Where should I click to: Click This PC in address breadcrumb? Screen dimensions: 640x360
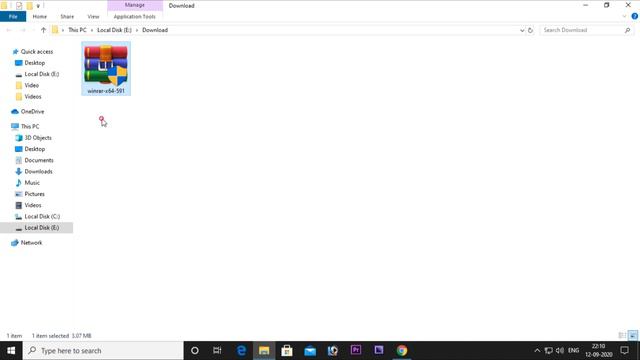(x=77, y=30)
